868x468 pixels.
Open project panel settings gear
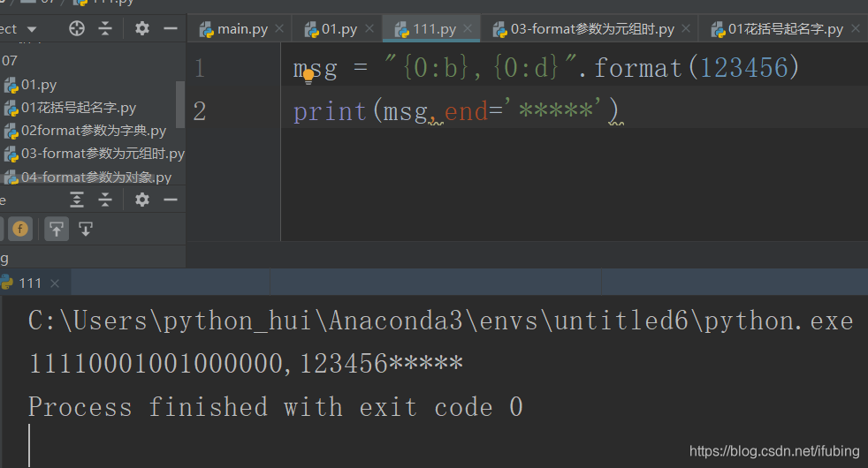142,29
